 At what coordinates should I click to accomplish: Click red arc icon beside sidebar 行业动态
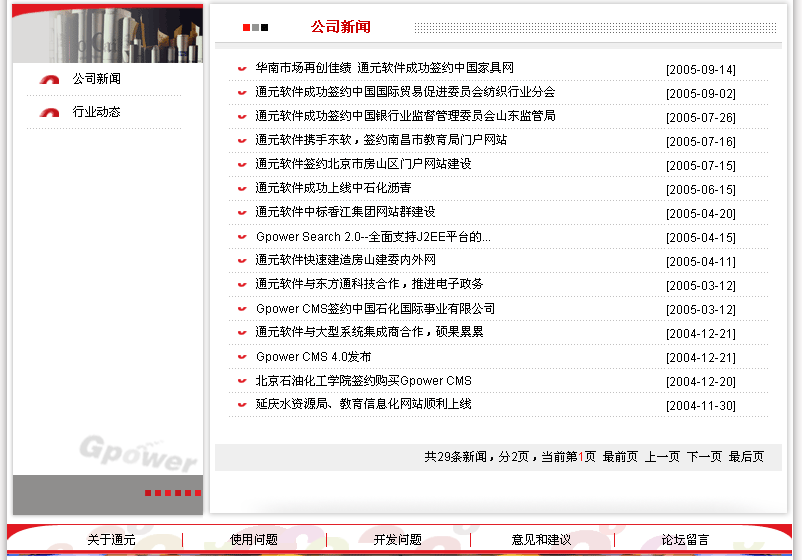[x=50, y=113]
